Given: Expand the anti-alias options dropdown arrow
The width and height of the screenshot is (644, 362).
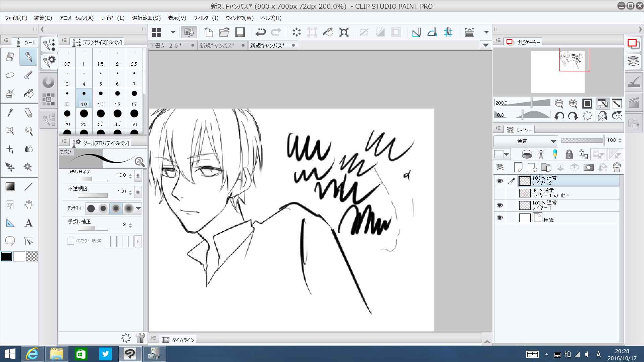Looking at the screenshot, I should point(138,208).
